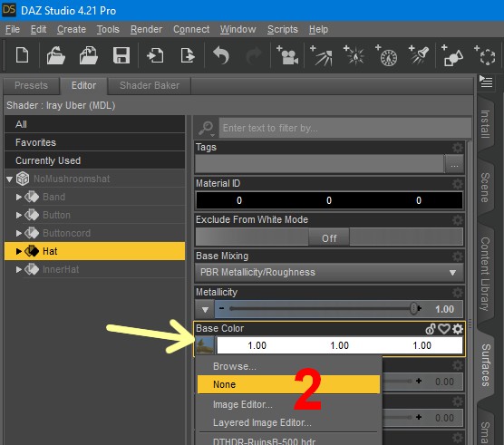Viewport: 504px width, 445px height.
Task: Create a new linear point light
Action: 386,55
